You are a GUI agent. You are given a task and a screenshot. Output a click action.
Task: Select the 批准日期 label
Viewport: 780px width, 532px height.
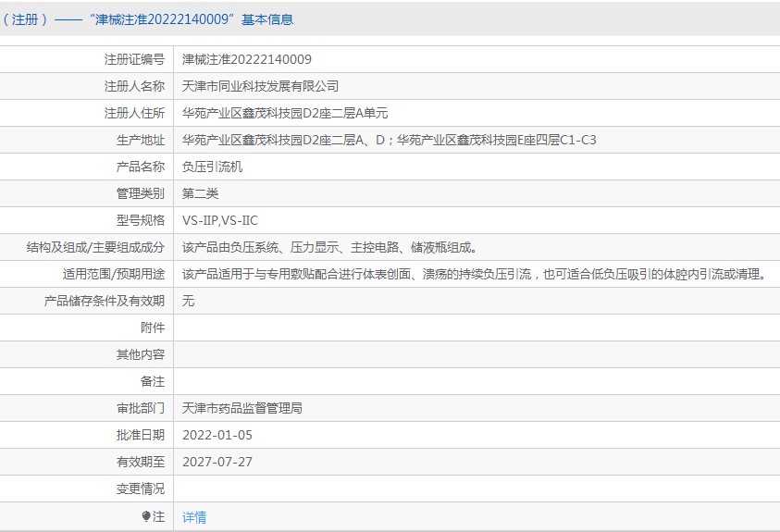point(141,436)
